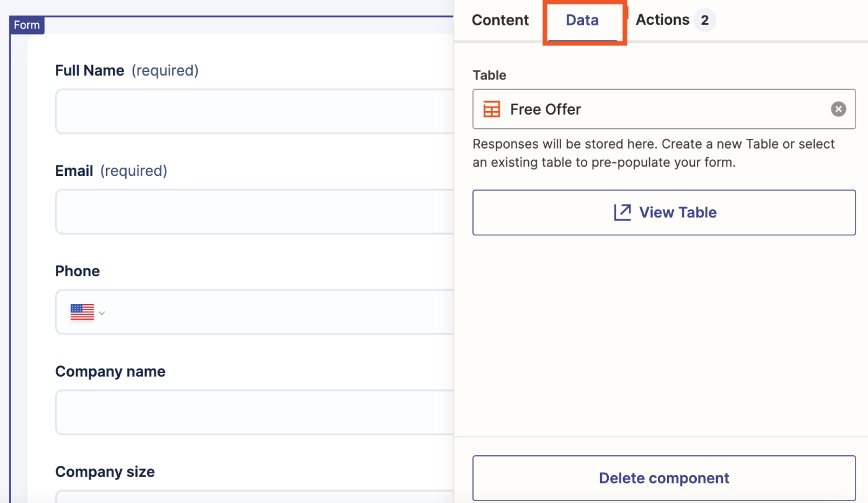Switch to the Content tab
Viewport: 868px width, 503px height.
tap(500, 20)
